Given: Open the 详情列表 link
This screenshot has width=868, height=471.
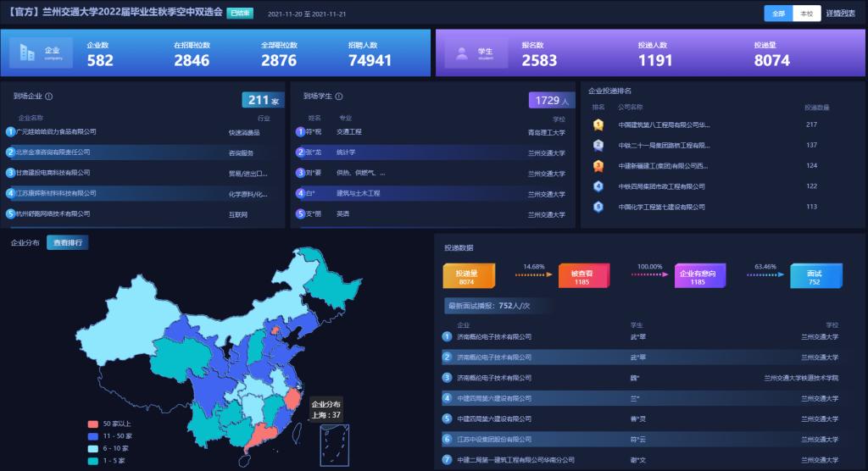Looking at the screenshot, I should (841, 14).
